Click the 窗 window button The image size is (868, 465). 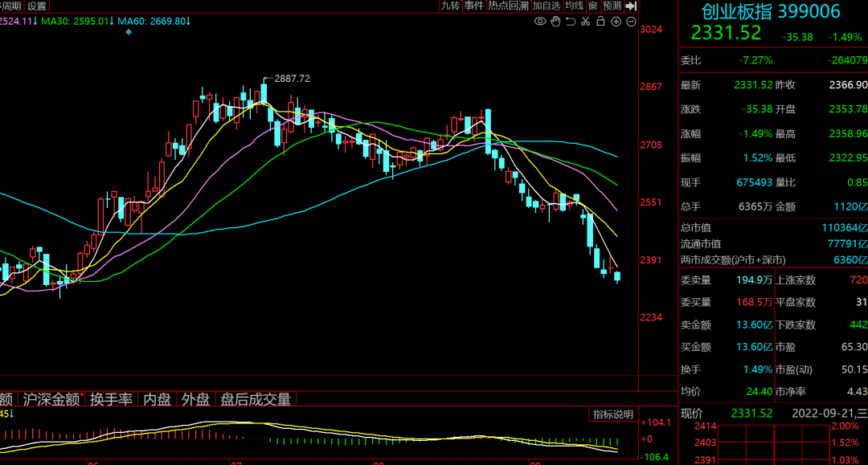592,6
